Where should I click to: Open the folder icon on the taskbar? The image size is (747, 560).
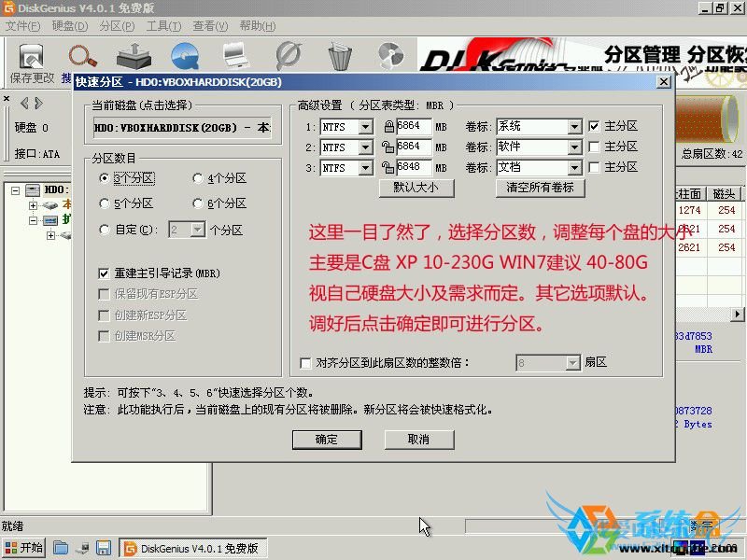click(x=61, y=548)
